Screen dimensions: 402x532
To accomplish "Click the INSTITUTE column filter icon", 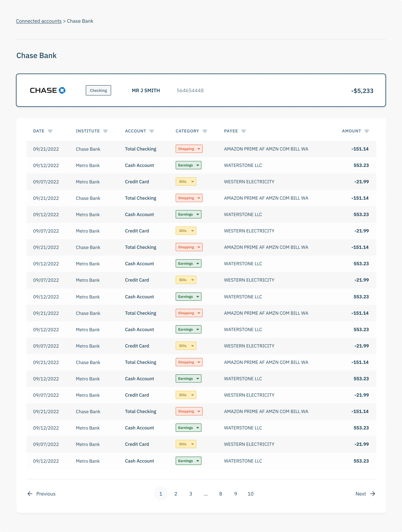I will 105,131.
